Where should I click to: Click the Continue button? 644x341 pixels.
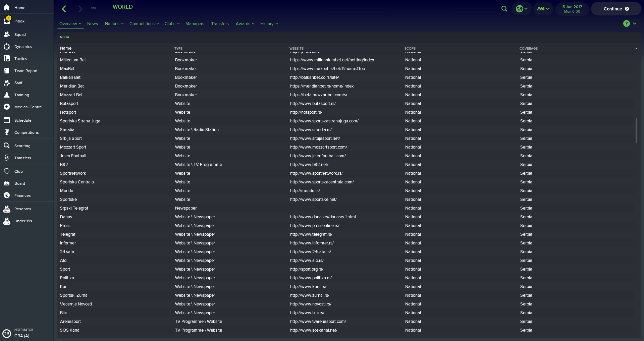(x=616, y=9)
